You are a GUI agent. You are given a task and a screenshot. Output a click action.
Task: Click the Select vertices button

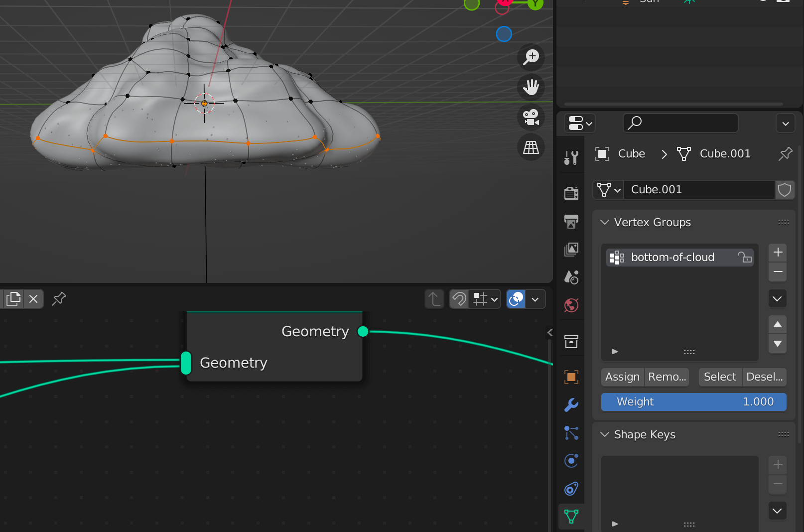720,377
